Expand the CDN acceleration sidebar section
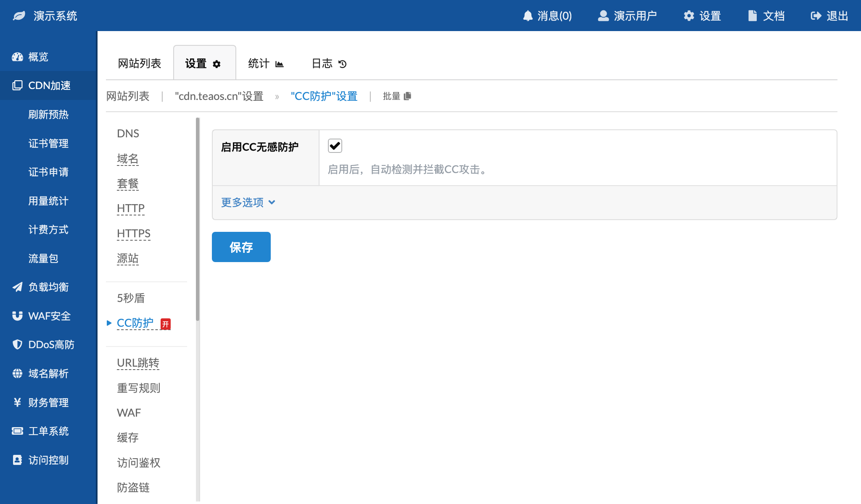This screenshot has width=861, height=504. point(48,86)
